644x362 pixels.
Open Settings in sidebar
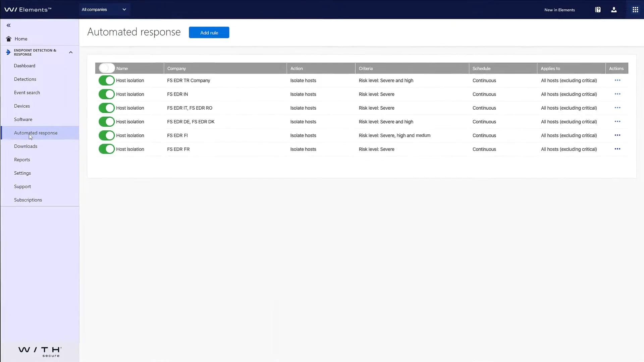(22, 173)
